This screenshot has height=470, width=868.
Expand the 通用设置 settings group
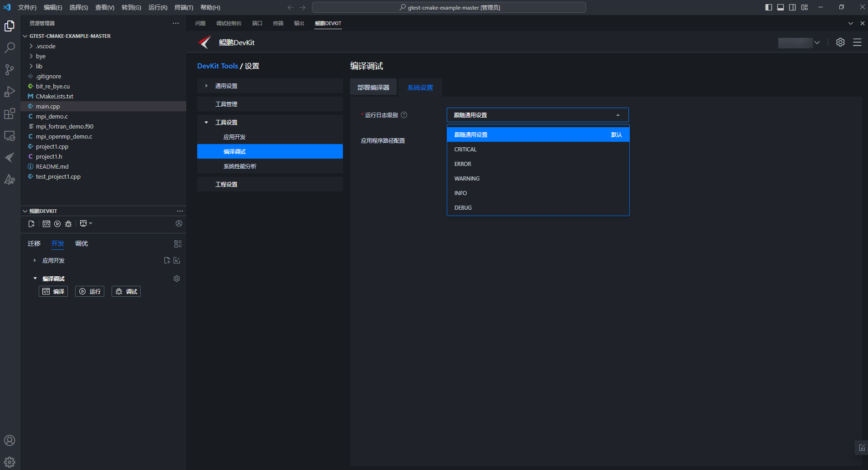[206, 86]
